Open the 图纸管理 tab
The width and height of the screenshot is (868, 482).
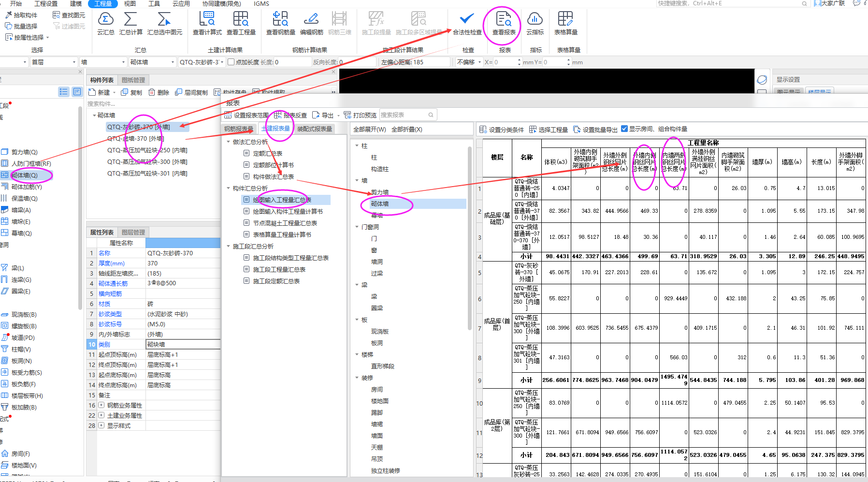[x=133, y=80]
